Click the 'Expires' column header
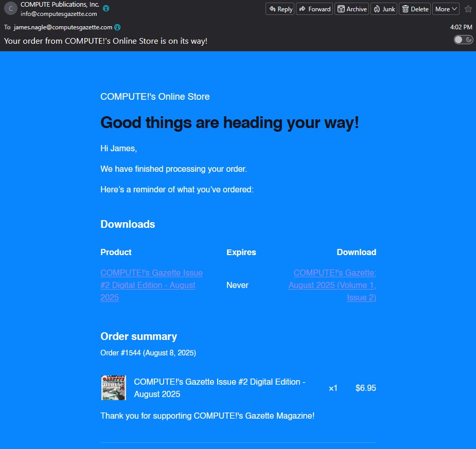476x449 pixels. point(241,252)
